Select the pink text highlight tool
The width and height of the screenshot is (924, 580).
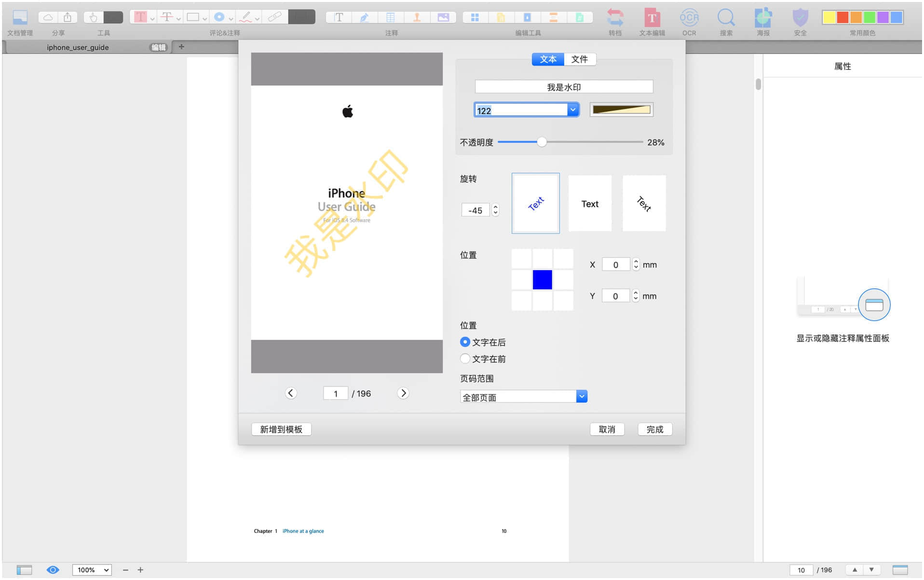pyautogui.click(x=140, y=17)
